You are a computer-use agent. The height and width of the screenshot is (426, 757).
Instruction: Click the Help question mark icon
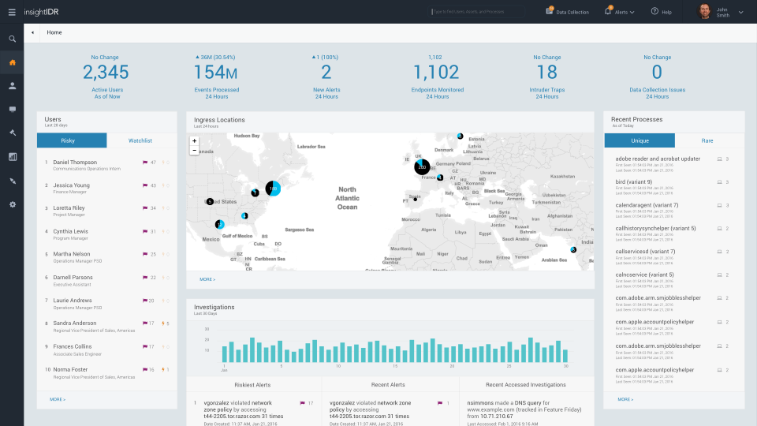pyautogui.click(x=657, y=12)
